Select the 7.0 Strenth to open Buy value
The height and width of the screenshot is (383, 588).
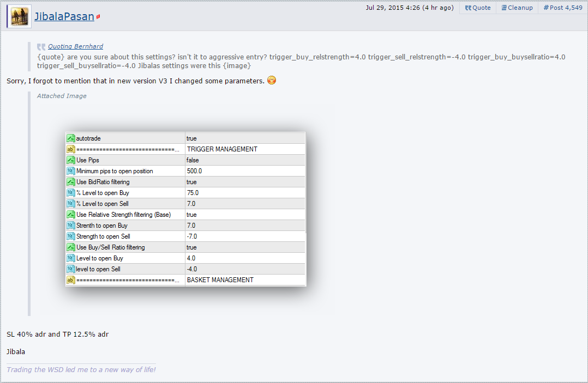click(x=245, y=226)
